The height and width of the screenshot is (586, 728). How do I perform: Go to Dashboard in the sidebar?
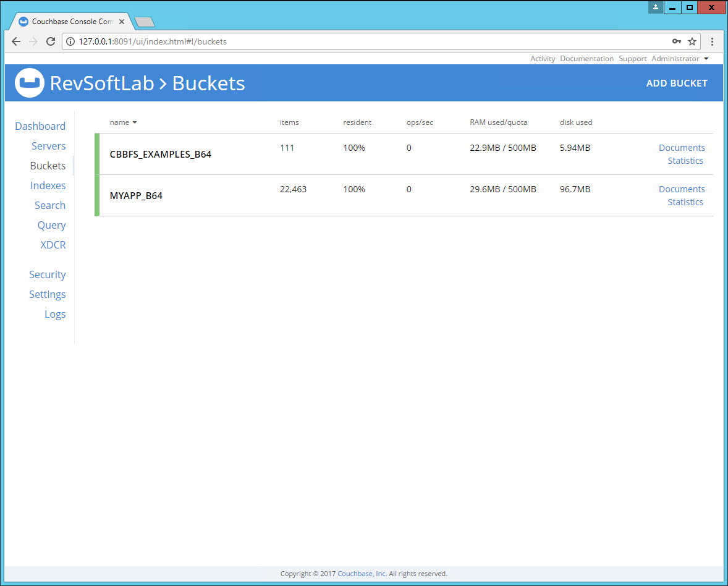(x=40, y=126)
